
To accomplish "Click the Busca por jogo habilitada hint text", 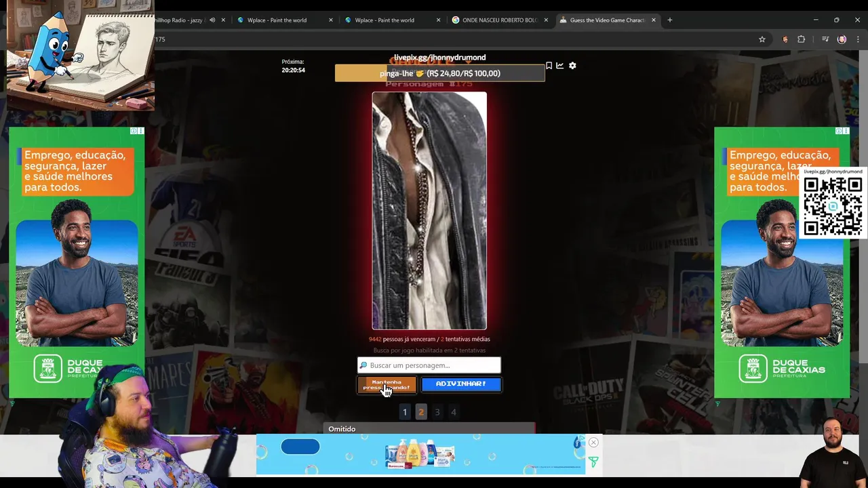I will [429, 350].
